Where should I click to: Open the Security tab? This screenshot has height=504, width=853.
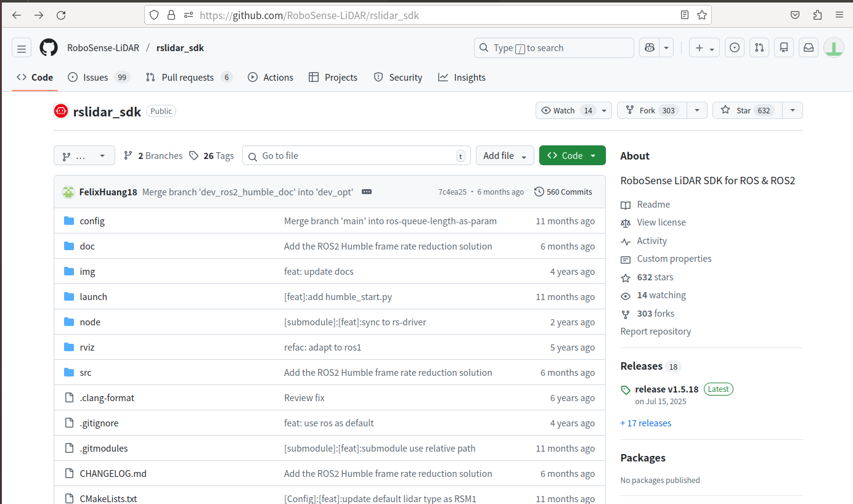tap(398, 77)
